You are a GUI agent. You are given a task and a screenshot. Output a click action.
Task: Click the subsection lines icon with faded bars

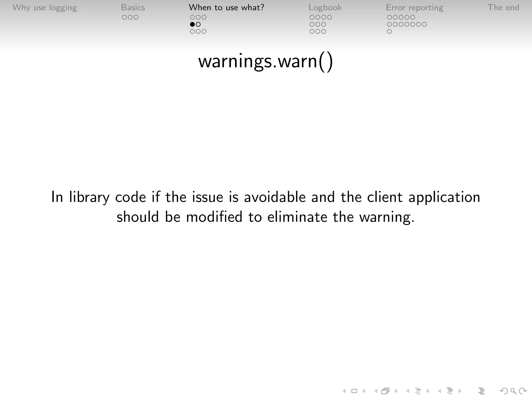tap(418, 391)
